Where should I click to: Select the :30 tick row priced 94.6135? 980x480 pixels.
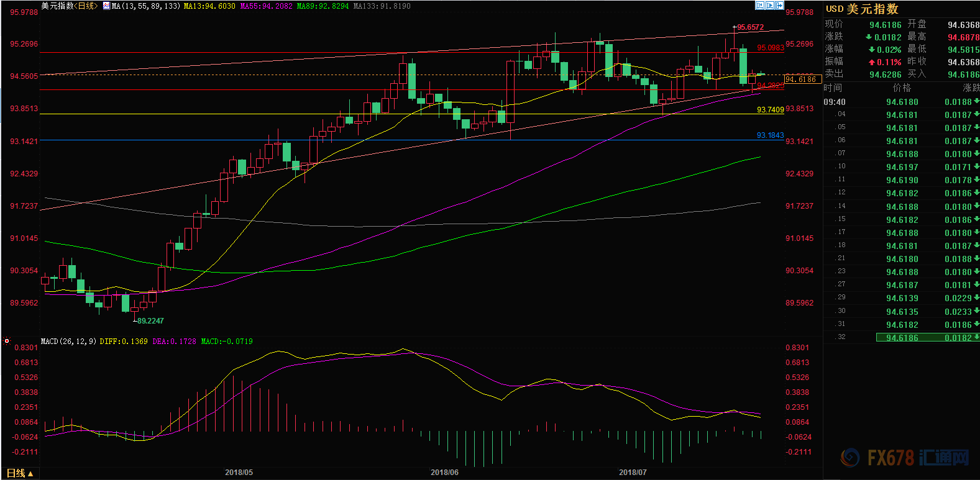pos(902,311)
